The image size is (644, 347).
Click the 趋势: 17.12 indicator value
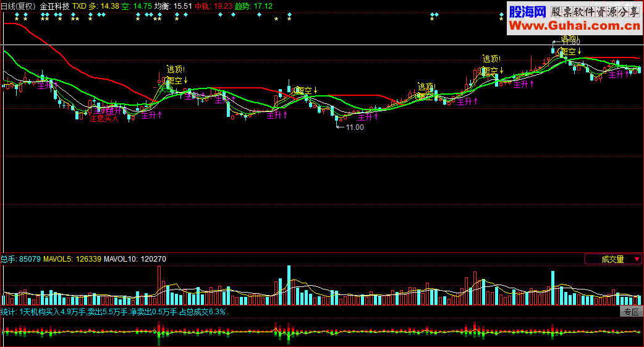point(254,6)
